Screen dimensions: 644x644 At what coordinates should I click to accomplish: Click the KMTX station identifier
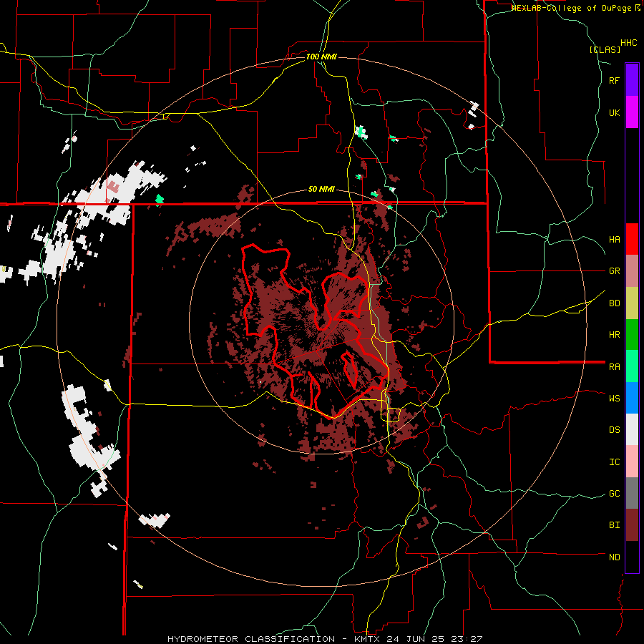click(x=369, y=639)
